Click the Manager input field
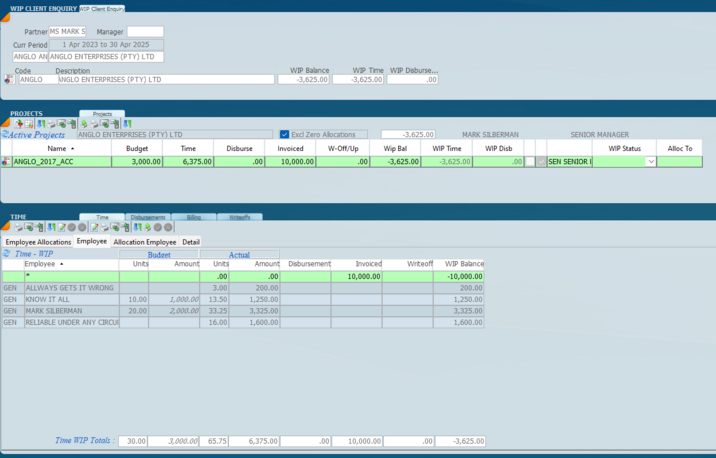Screen dimensions: 716x458 pyautogui.click(x=145, y=32)
